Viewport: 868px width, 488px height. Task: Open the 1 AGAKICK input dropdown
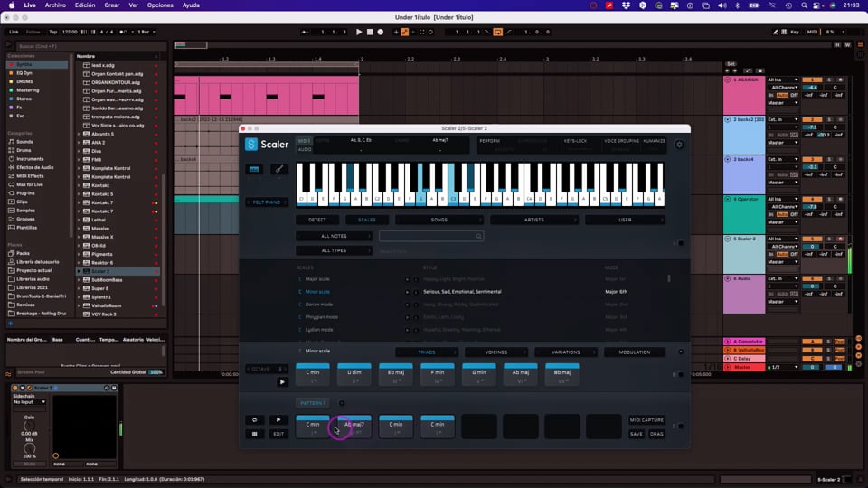783,80
